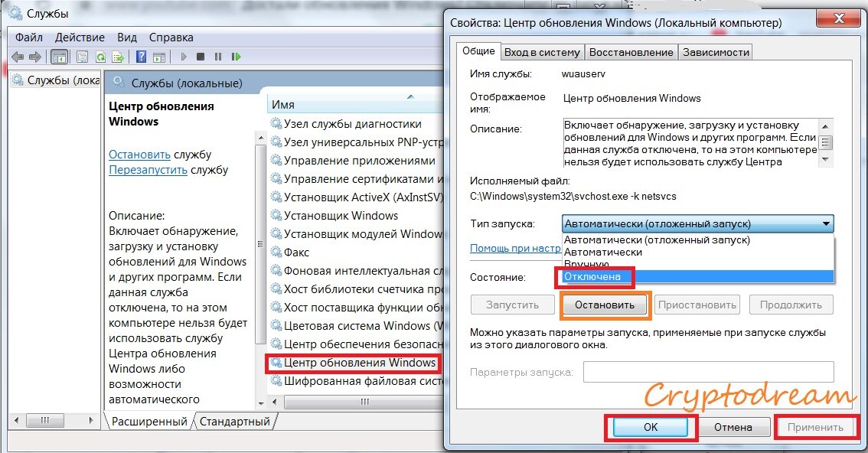Click the Start service play icon
Screen dimensions: 868x453
tap(183, 57)
